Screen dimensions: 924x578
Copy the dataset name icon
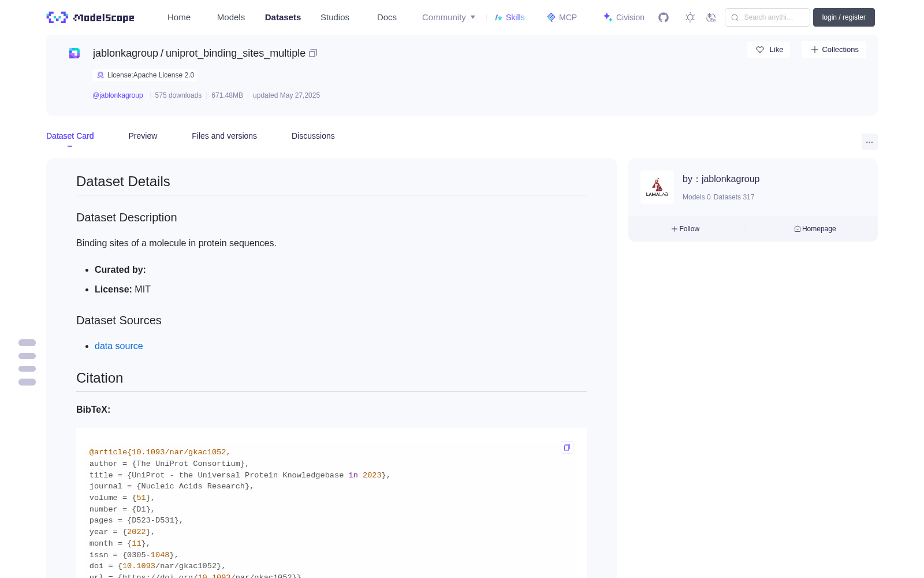click(x=313, y=53)
